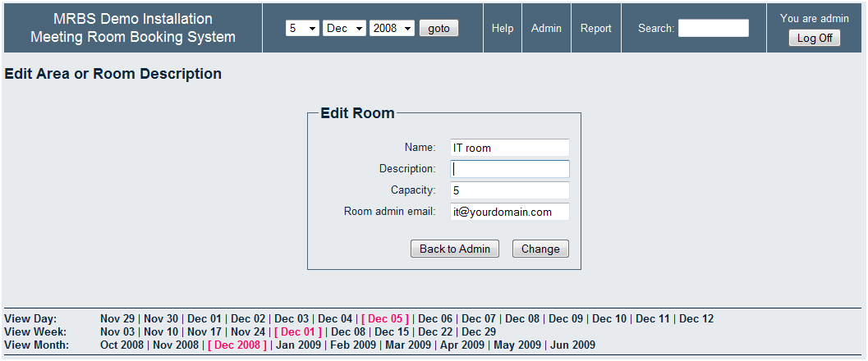Go to the Admin section

(546, 28)
